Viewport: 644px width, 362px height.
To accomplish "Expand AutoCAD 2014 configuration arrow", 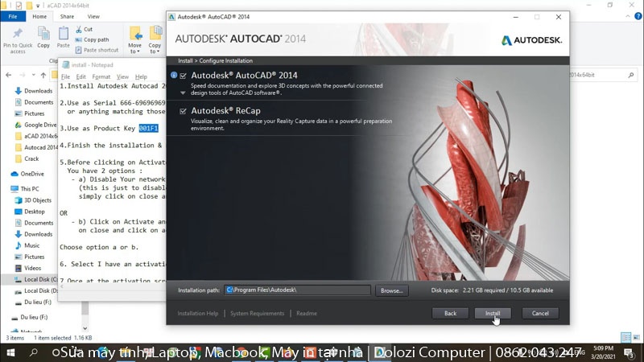I will click(183, 93).
